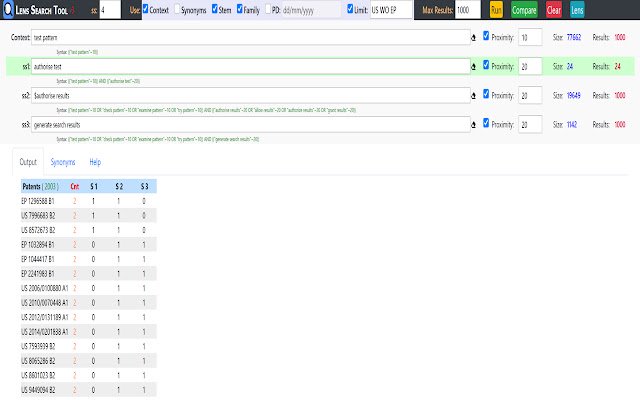Select patent US 2014/0201838 A1
The image size is (640, 400).
(45, 332)
